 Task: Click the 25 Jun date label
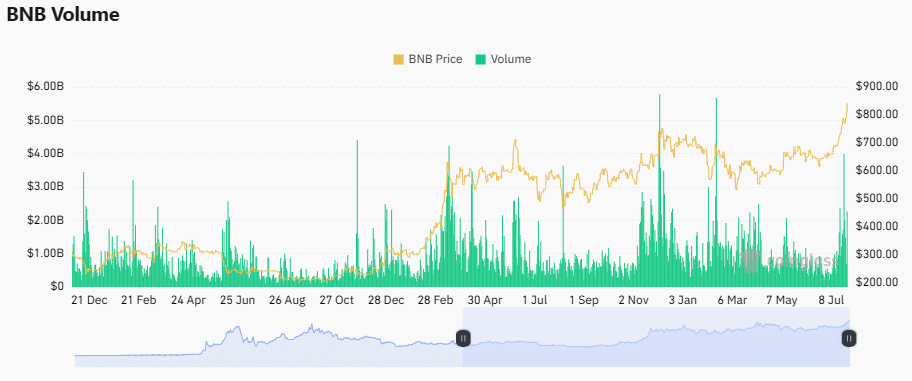coord(237,300)
